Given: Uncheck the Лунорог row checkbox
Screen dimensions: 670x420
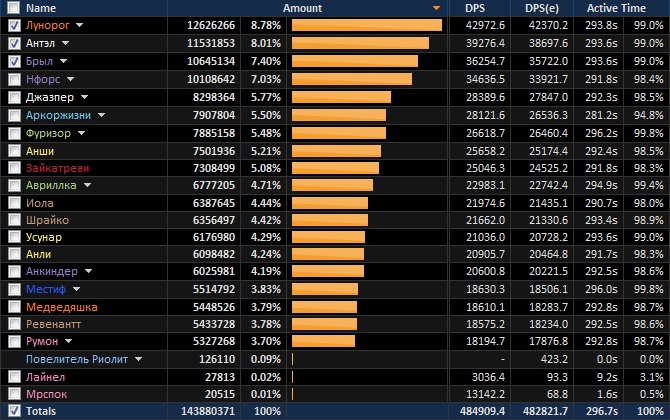Looking at the screenshot, I should (x=14, y=25).
